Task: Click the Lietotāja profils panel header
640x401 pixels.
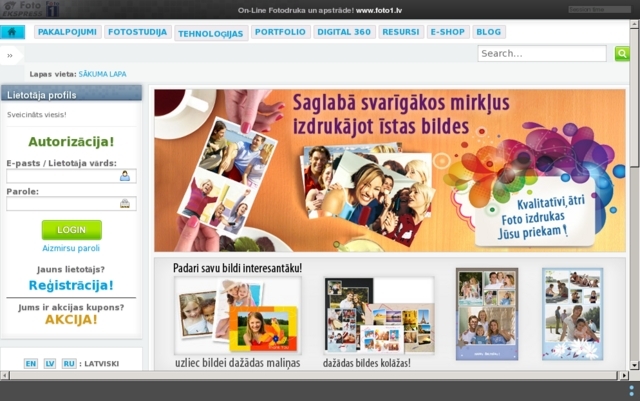Action: click(x=71, y=94)
